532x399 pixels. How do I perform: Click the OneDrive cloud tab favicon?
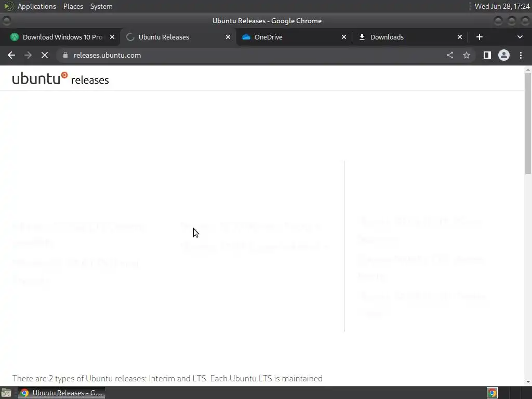(x=246, y=37)
